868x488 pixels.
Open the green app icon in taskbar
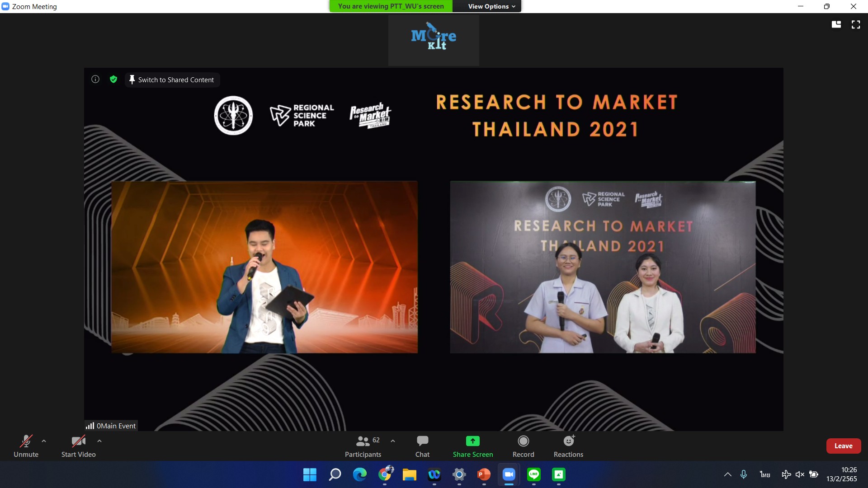click(559, 474)
